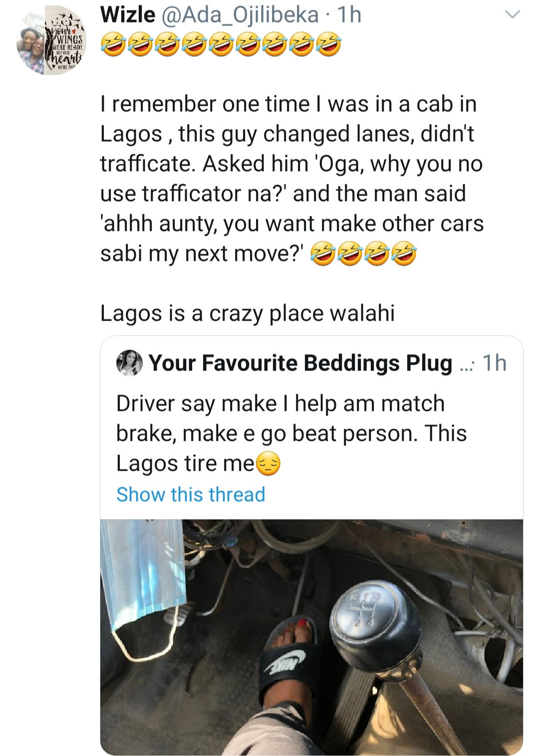This screenshot has height=756, width=539.
Task: Click the Wizle display name
Action: 128,15
